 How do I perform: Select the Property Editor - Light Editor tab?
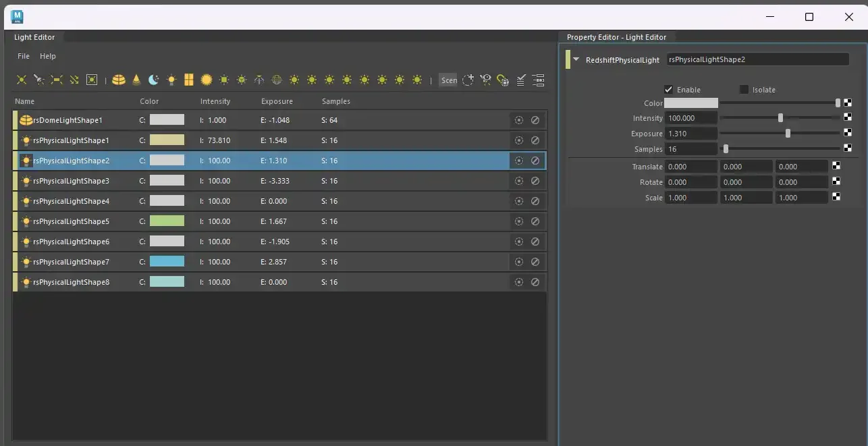coord(616,37)
